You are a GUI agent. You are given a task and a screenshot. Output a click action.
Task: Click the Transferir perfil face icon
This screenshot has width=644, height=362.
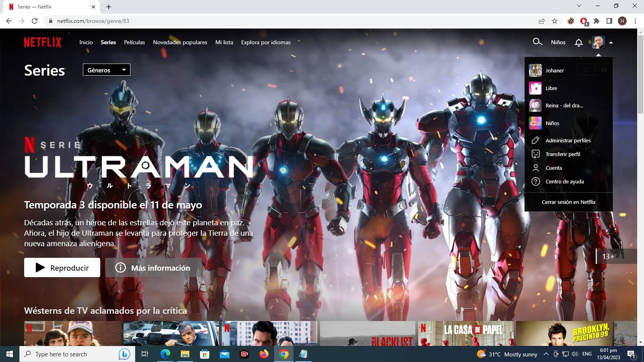tap(536, 154)
